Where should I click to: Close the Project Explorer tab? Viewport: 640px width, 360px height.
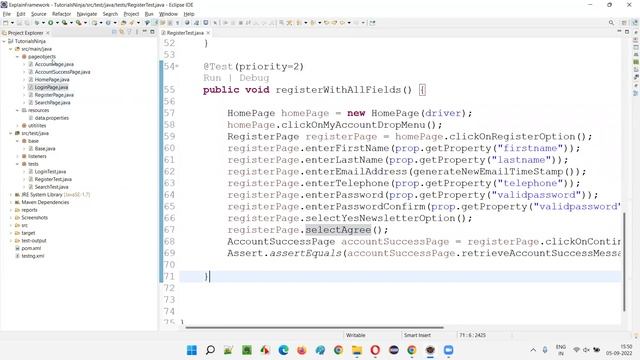(x=48, y=33)
